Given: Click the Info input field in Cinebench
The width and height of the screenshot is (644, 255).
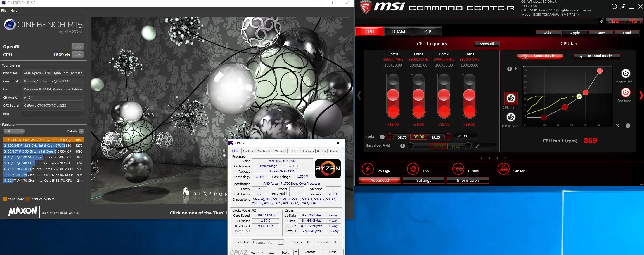Looking at the screenshot, I should coord(53,114).
